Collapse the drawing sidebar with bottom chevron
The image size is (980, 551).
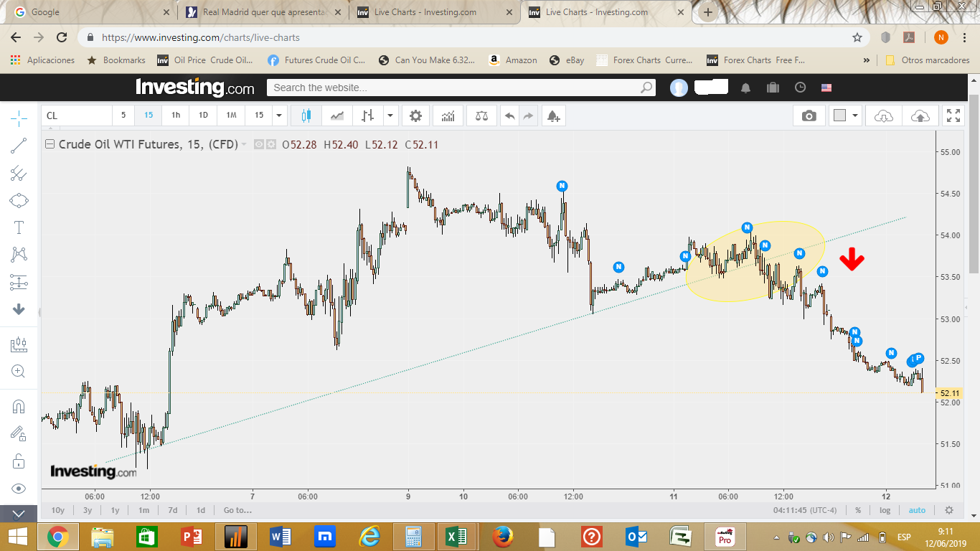click(x=19, y=514)
